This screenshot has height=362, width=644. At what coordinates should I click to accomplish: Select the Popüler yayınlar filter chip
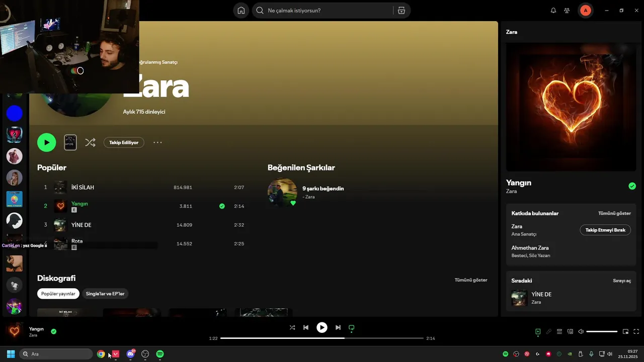point(58,294)
